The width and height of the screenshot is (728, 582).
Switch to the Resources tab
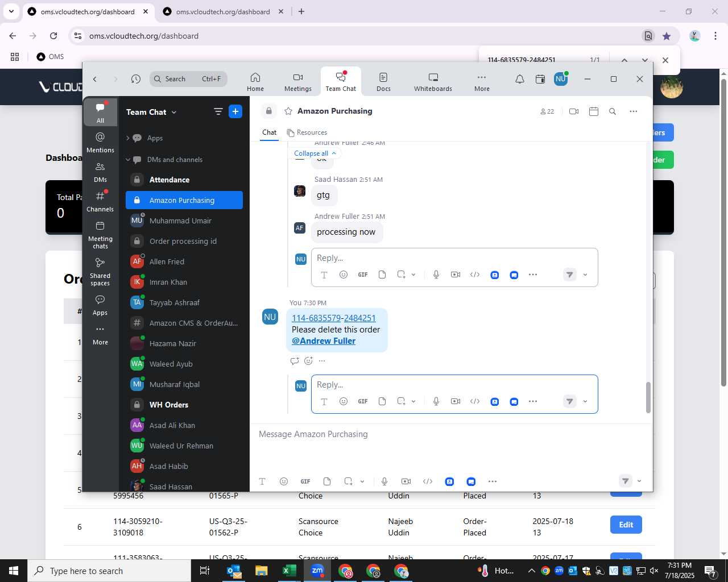[307, 132]
